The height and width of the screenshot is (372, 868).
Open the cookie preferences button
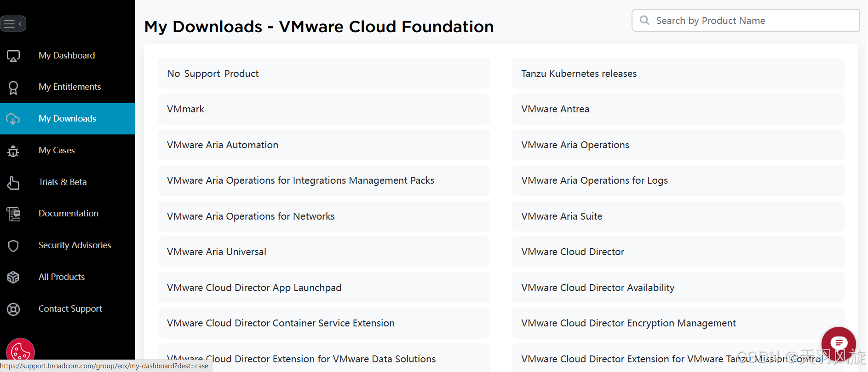[20, 352]
